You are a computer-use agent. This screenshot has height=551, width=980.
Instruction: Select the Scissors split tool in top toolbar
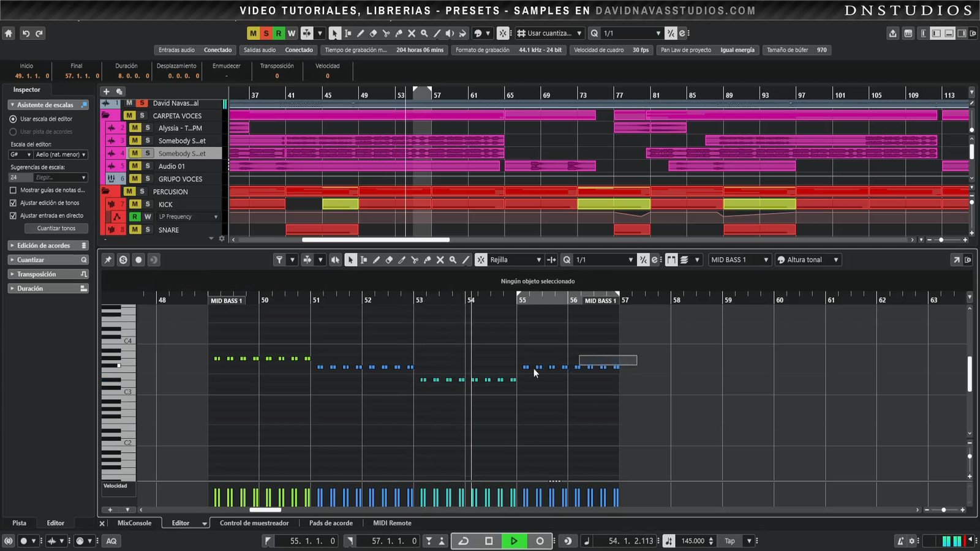click(x=386, y=34)
